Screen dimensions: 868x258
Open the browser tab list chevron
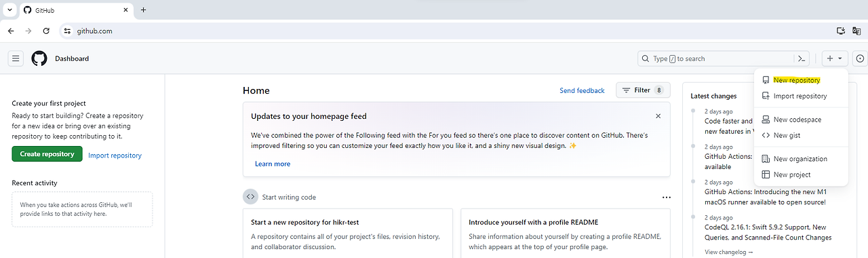tap(9, 10)
